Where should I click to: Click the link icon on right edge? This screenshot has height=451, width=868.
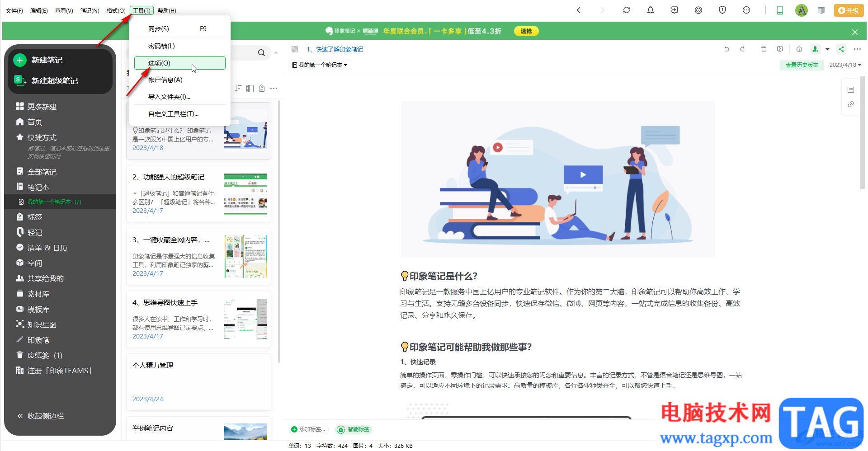(851, 104)
